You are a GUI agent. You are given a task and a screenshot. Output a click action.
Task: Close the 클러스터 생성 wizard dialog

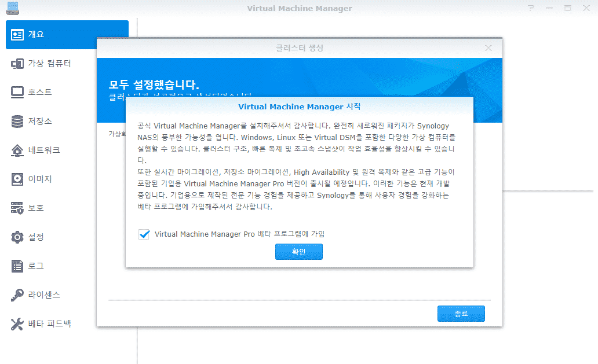tap(488, 48)
